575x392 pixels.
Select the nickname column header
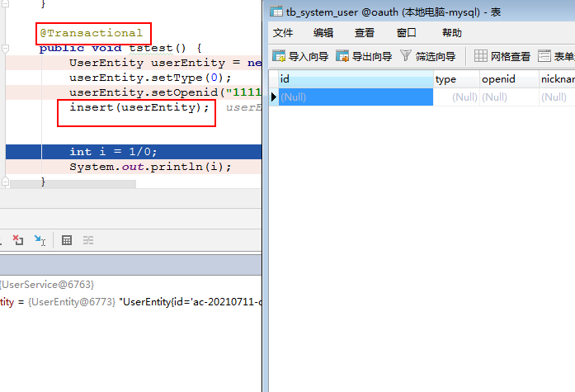click(x=557, y=79)
